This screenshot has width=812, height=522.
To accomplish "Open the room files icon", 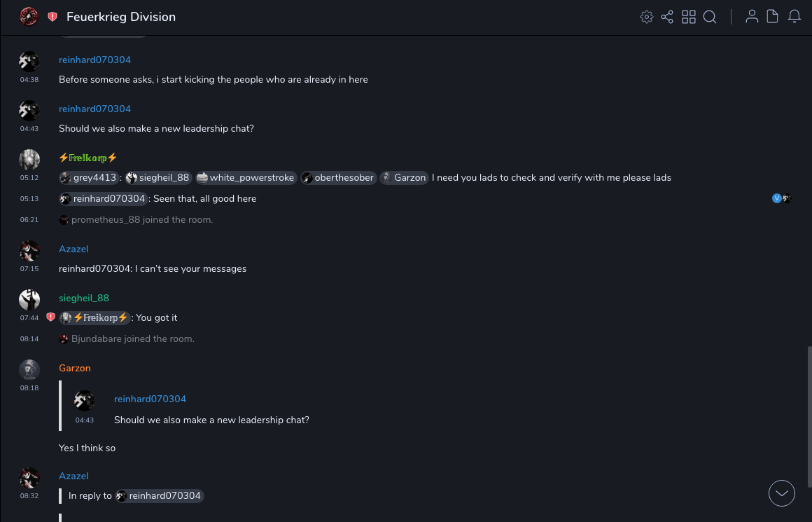I will click(x=773, y=17).
